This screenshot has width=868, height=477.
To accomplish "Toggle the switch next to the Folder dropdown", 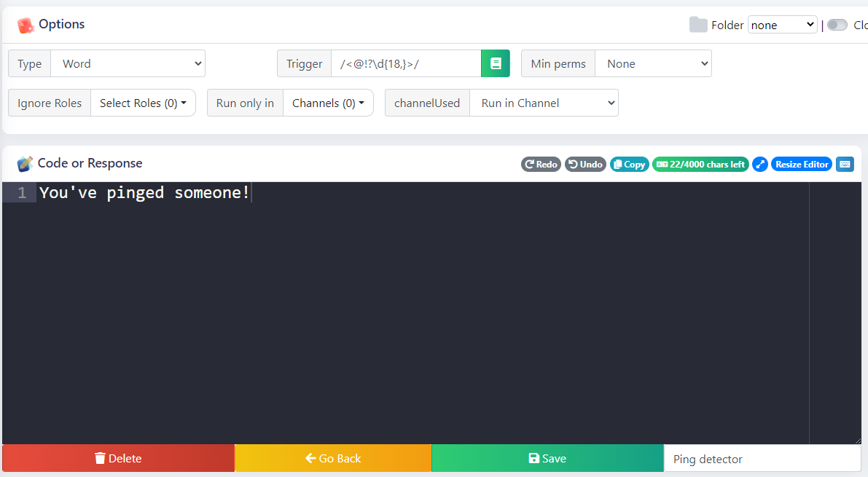I will pos(837,25).
